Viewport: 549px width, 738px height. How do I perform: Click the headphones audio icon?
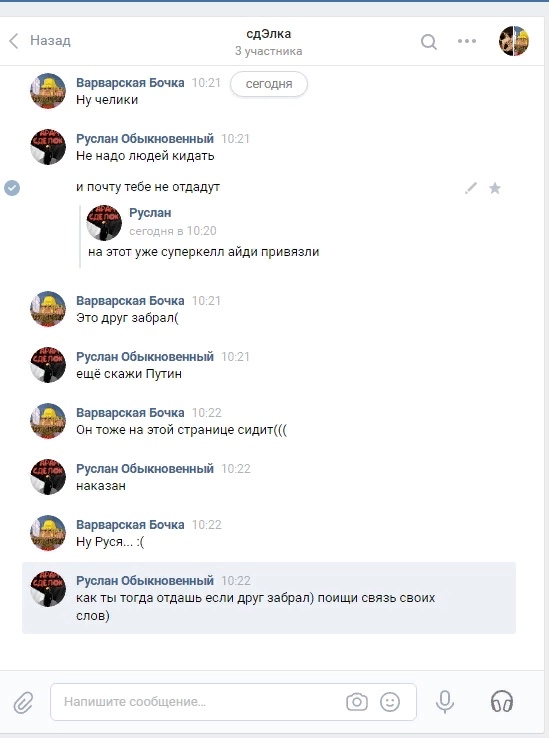click(x=502, y=701)
